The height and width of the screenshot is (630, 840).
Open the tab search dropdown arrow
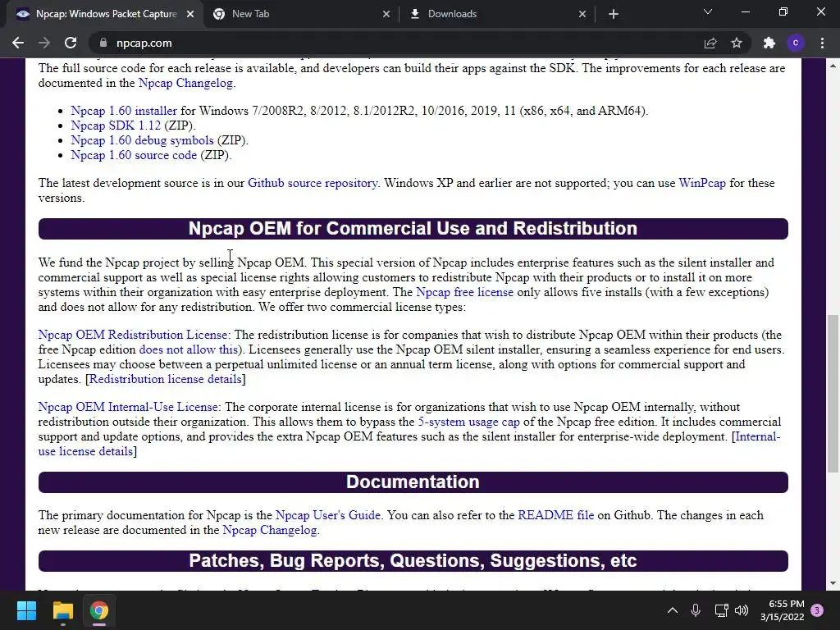tap(708, 11)
